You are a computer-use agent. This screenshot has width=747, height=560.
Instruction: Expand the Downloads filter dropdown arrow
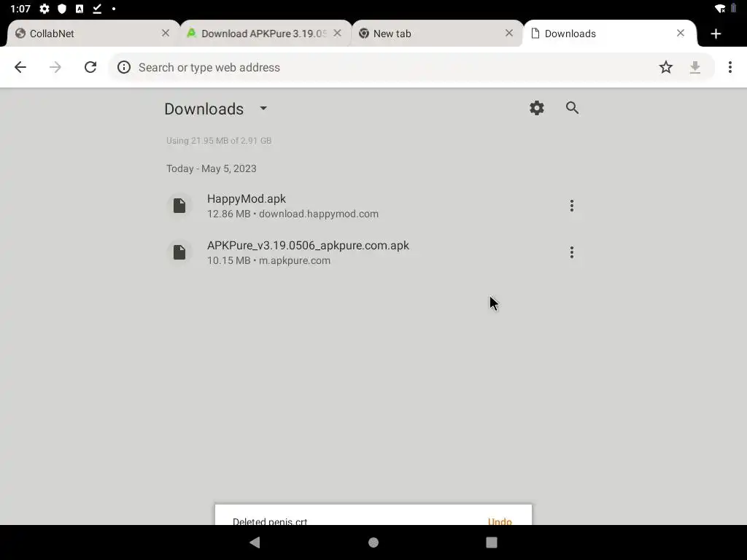263,108
